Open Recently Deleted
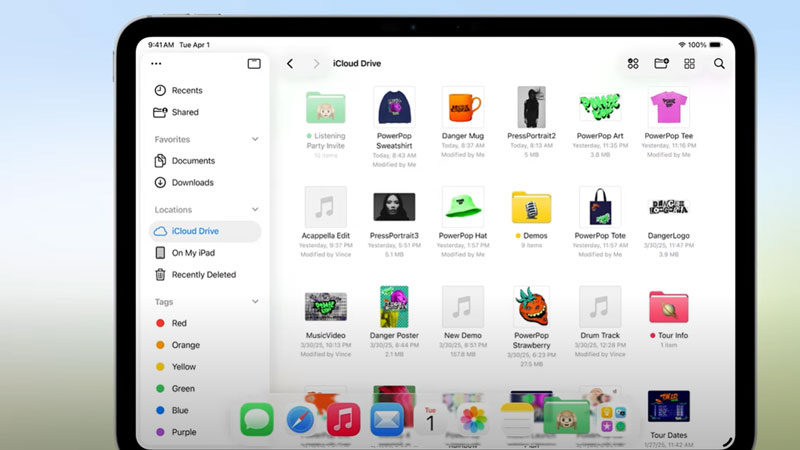This screenshot has height=450, width=800. [205, 274]
